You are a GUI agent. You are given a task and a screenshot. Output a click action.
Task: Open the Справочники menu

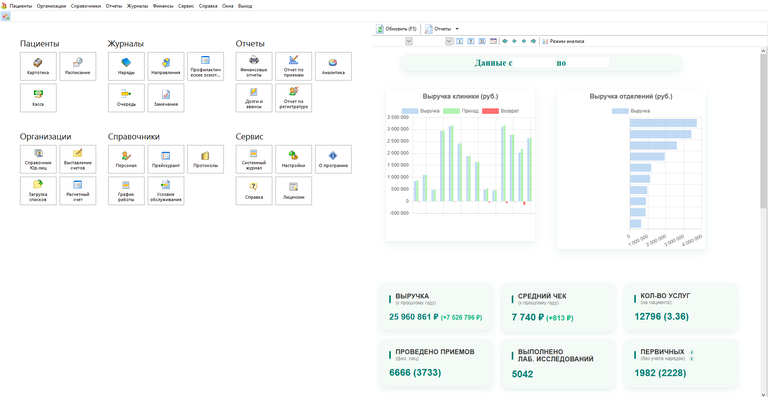click(x=86, y=6)
